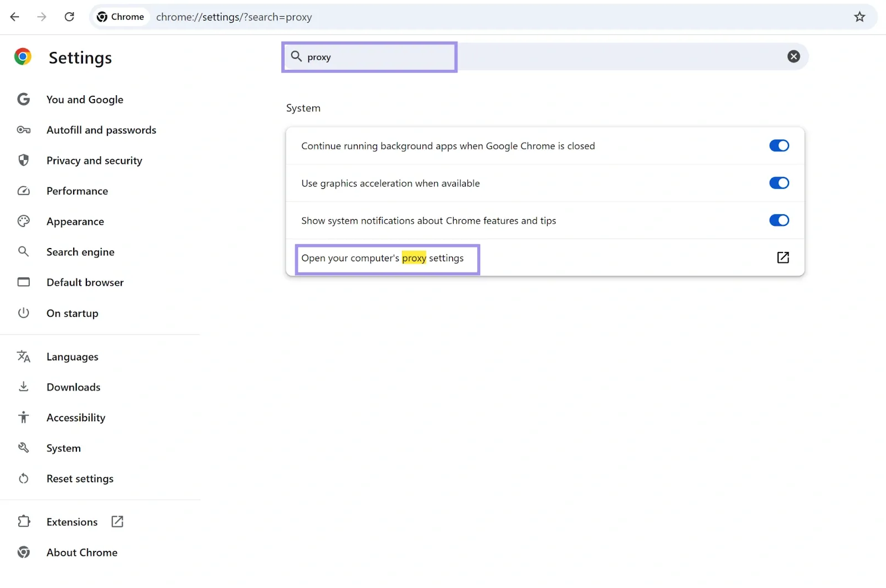The height and width of the screenshot is (588, 886).
Task: Clear the proxy search query
Action: click(794, 56)
